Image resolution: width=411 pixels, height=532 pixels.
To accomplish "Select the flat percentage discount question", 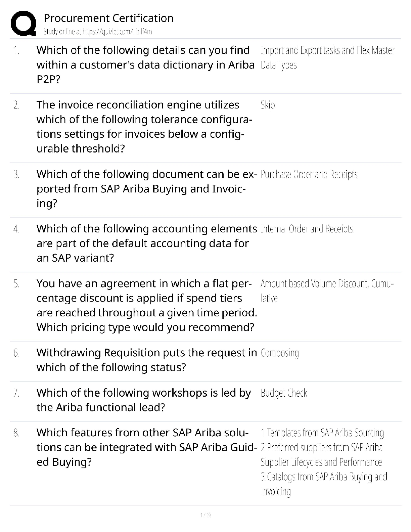I will [146, 305].
